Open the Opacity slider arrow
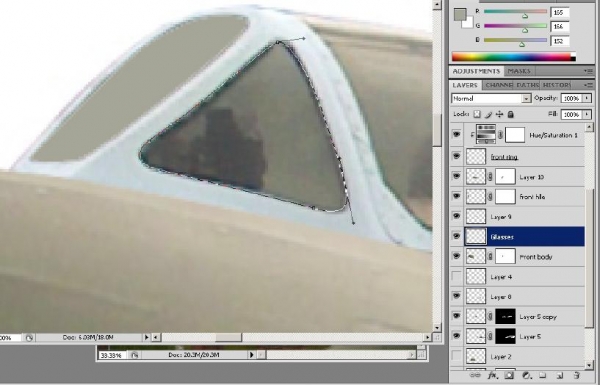600x385 pixels. (587, 98)
